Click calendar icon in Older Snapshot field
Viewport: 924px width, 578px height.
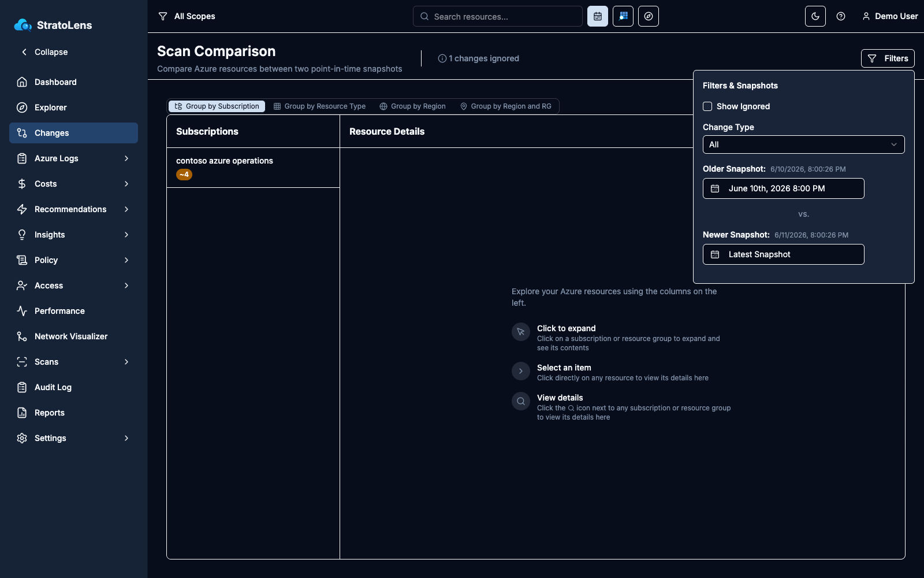(715, 188)
